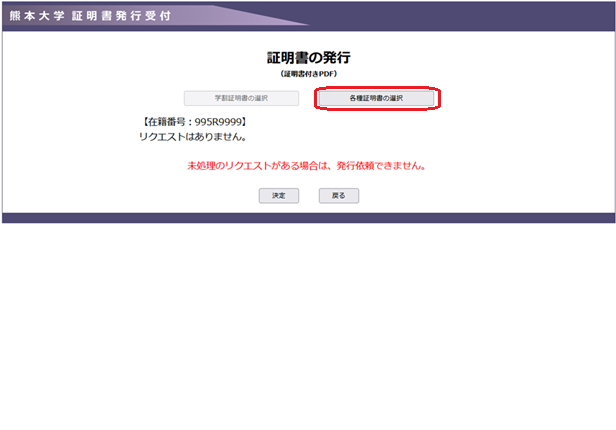Image resolution: width=616 pixels, height=430 pixels.
Task: Click the (証明書付きPDF) subtitle text
Action: click(x=308, y=75)
